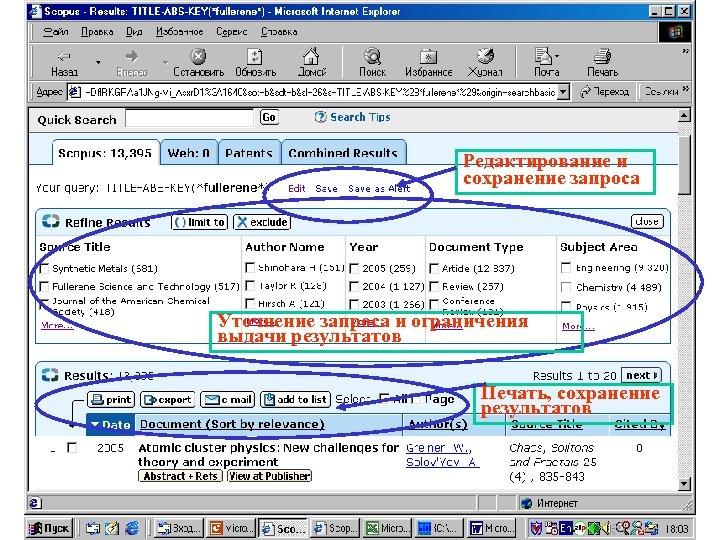Click the Forward (Вперед) arrow icon
The image size is (720, 540).
[x=131, y=56]
